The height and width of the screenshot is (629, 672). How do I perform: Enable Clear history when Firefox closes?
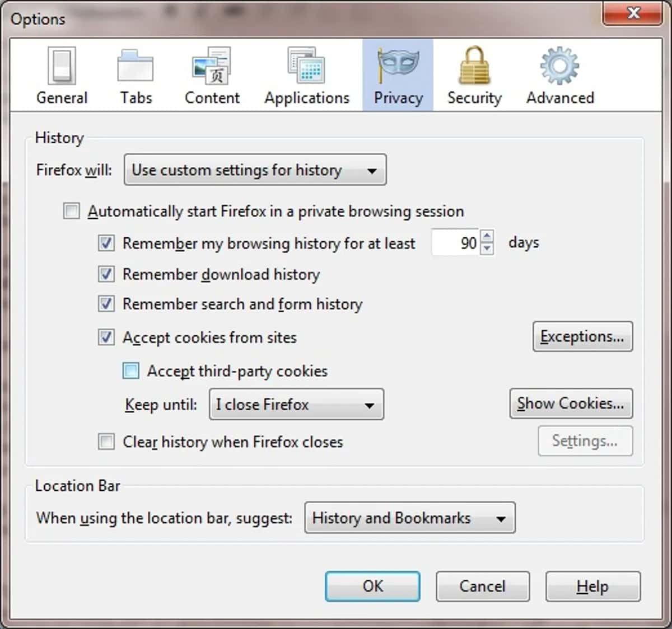(x=106, y=442)
